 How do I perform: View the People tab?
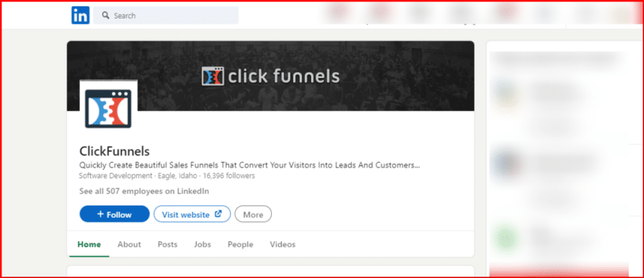tap(240, 244)
